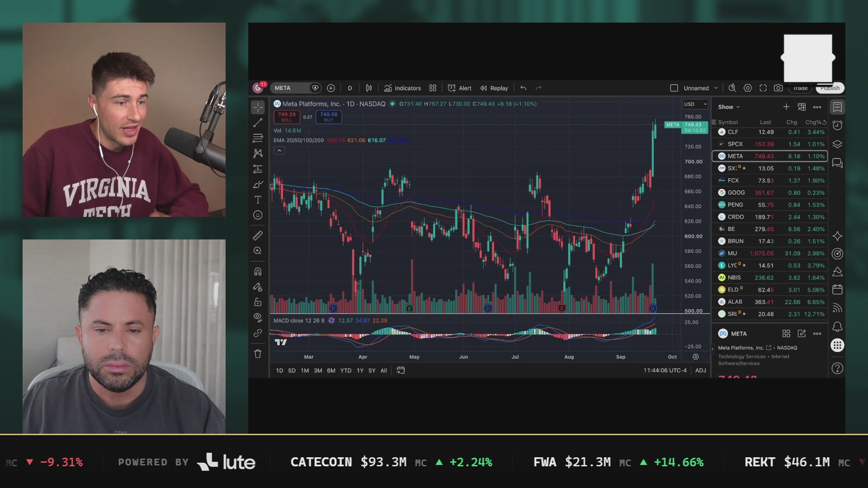The width and height of the screenshot is (868, 488).
Task: Toggle the watchlist panel icon
Action: tap(837, 107)
